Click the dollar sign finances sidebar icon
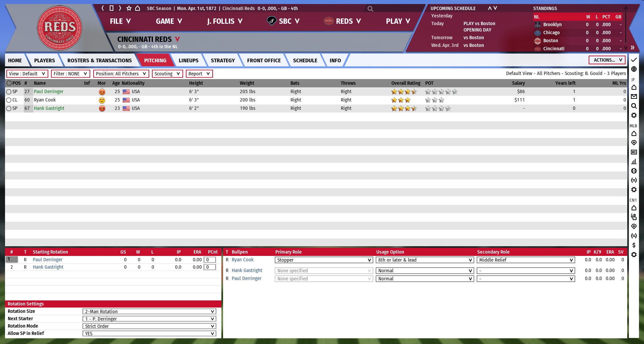The height and width of the screenshot is (344, 644). [x=634, y=245]
